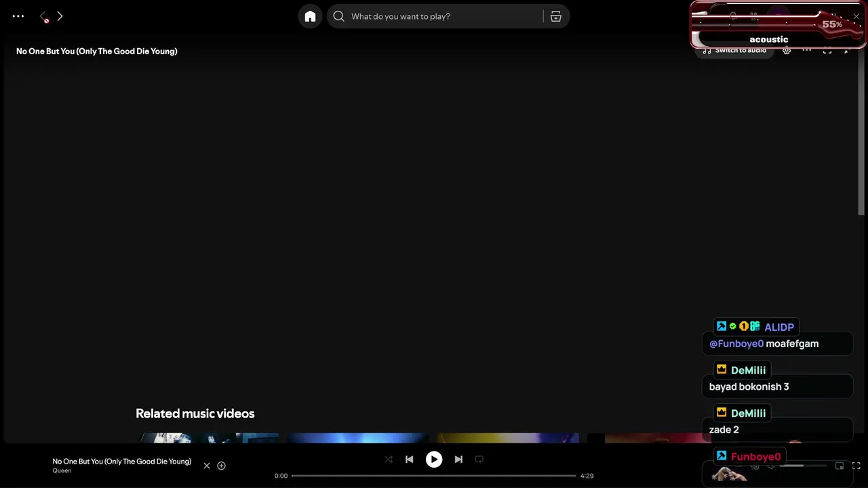Viewport: 868px width, 488px height.
Task: Open the miniplayer
Action: (x=840, y=466)
